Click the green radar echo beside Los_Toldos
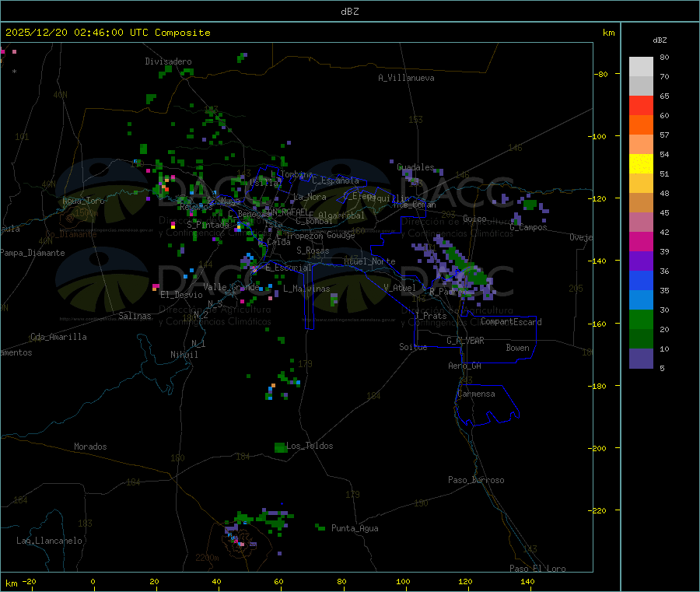700x592 pixels. 280,447
